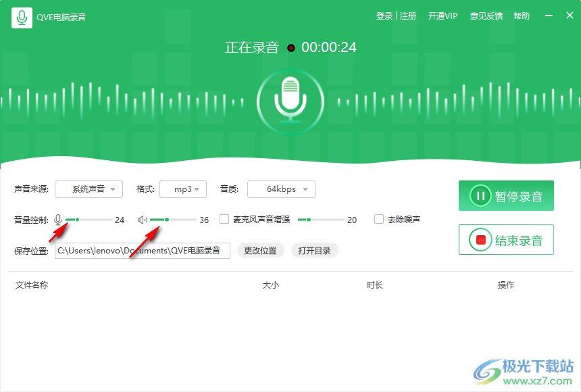
Task: Click the pause icon on 暂停录音
Action: (482, 196)
